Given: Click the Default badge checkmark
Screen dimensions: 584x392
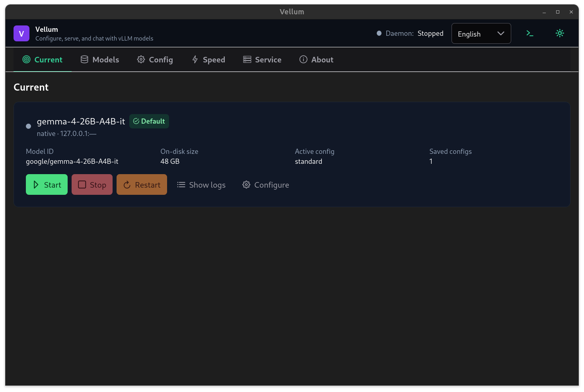Looking at the screenshot, I should pos(136,121).
